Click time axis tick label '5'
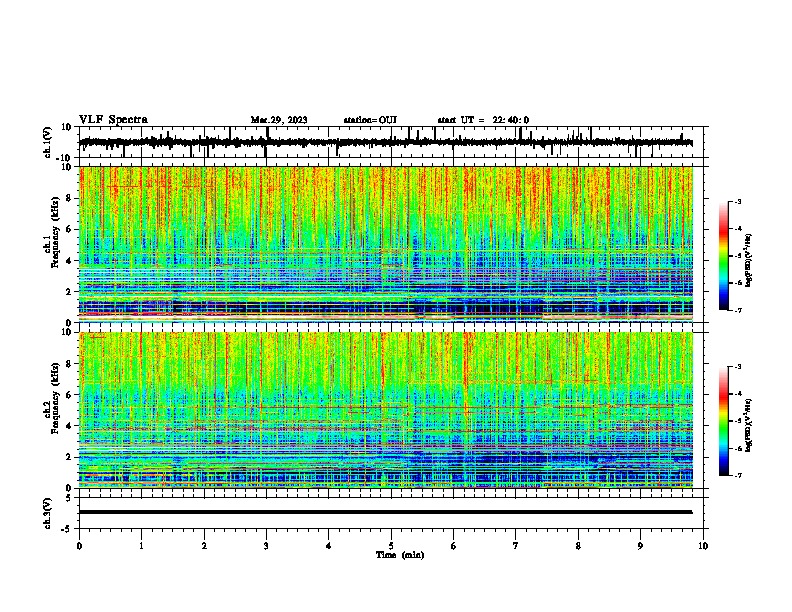 [x=391, y=546]
